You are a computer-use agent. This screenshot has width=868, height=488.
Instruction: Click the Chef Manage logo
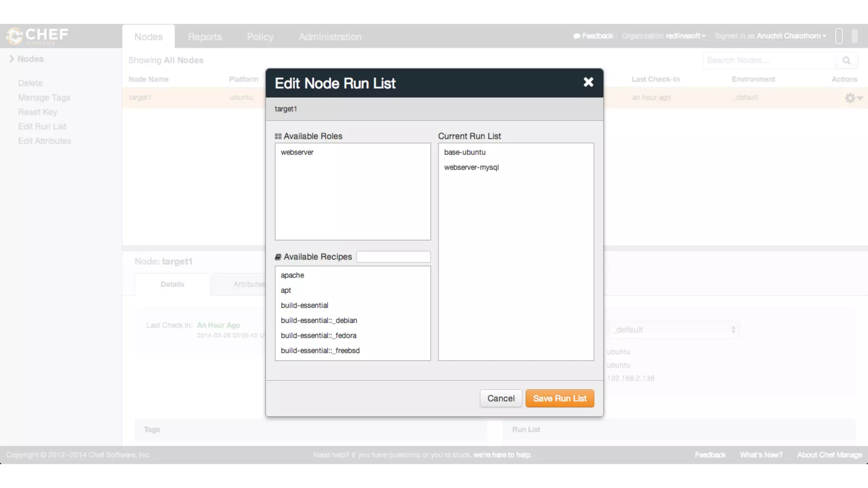[37, 36]
